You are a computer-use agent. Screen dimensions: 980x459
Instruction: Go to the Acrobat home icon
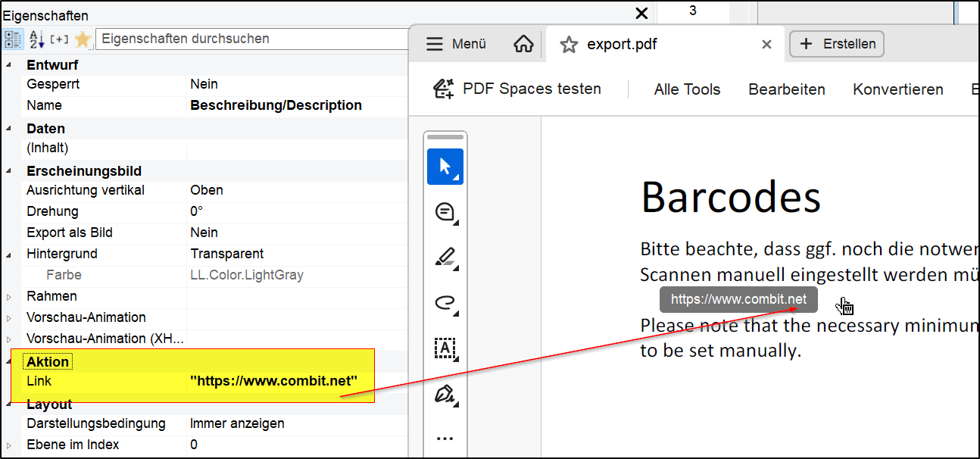(x=523, y=44)
